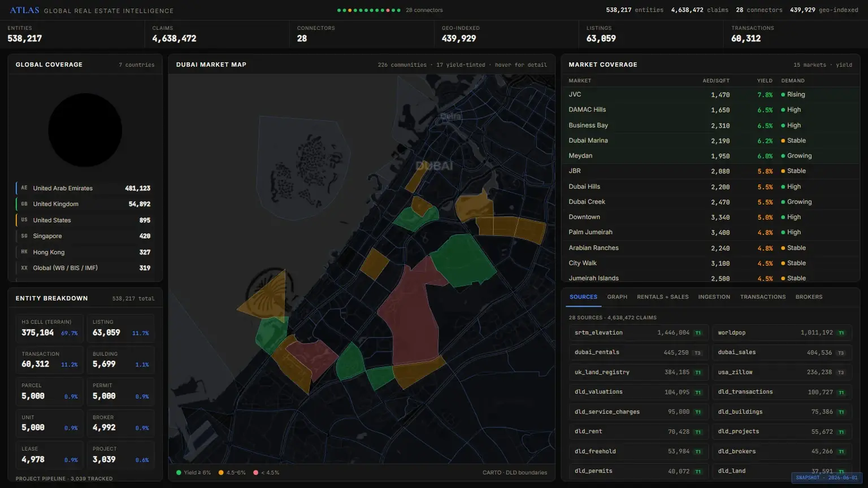
Task: Click the Dubai Marina market row
Action: click(x=710, y=141)
